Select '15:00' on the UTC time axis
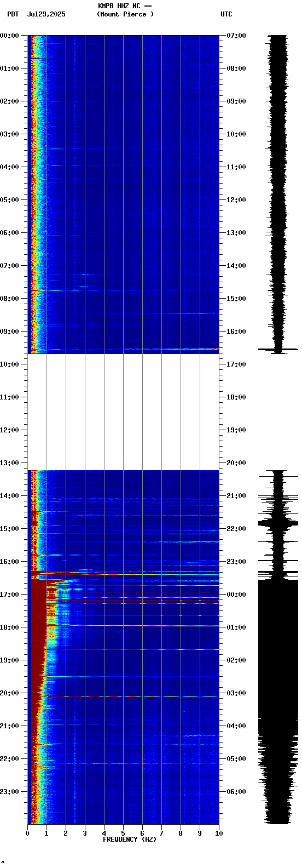Screen dimensions: 302x868 (236, 299)
